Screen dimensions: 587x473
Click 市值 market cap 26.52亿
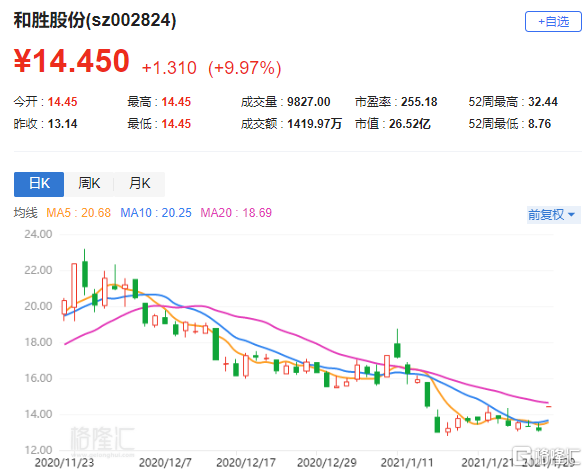(410, 124)
